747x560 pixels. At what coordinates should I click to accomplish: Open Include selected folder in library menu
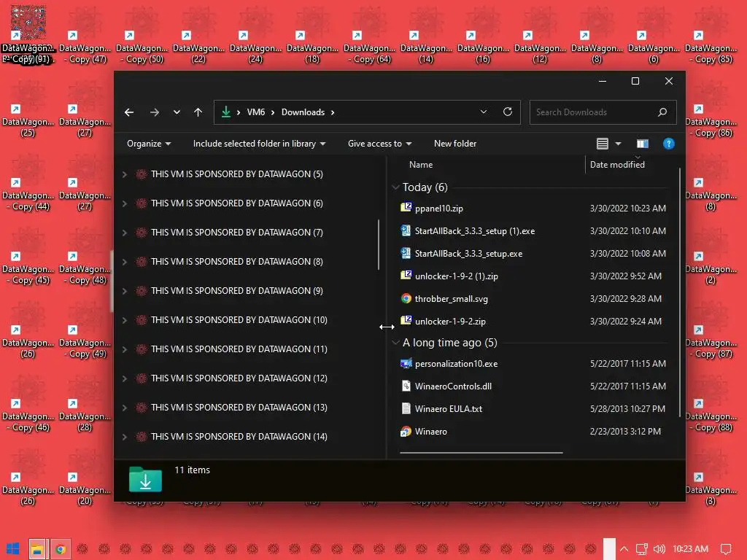click(259, 144)
